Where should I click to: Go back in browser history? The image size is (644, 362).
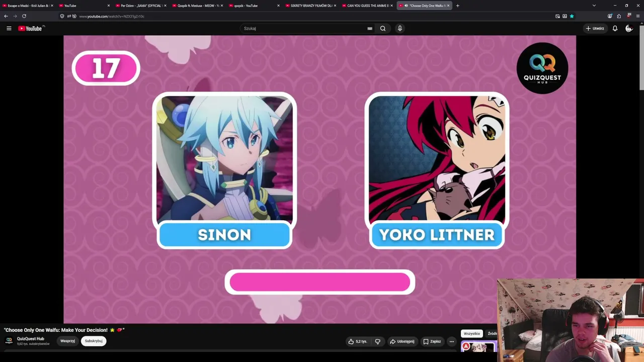(6, 16)
